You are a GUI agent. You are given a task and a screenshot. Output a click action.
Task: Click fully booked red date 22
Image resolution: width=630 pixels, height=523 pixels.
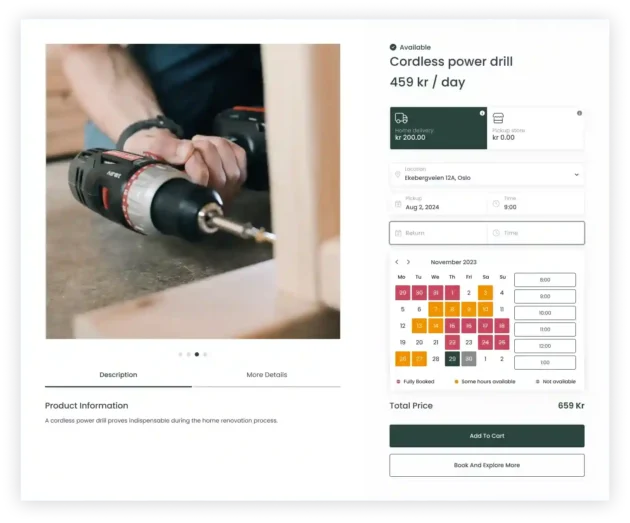pos(452,342)
